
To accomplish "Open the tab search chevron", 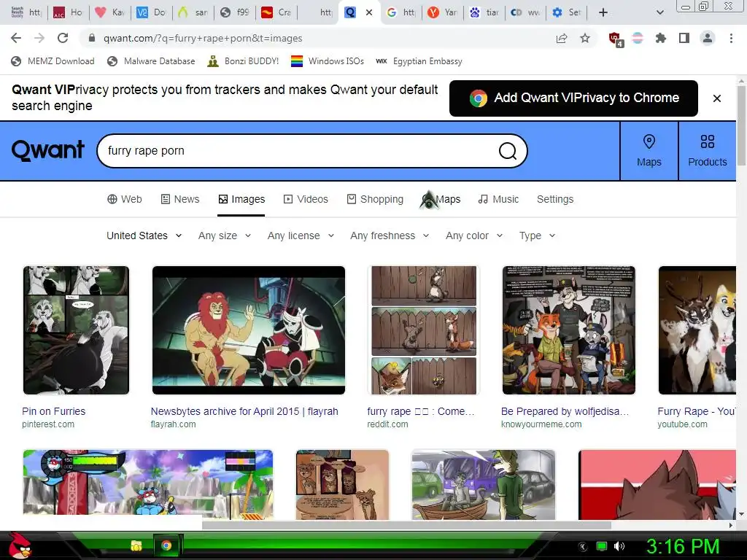I will pos(659,12).
